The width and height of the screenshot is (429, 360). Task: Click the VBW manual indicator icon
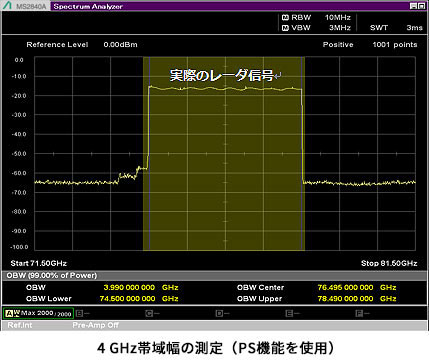pos(285,28)
